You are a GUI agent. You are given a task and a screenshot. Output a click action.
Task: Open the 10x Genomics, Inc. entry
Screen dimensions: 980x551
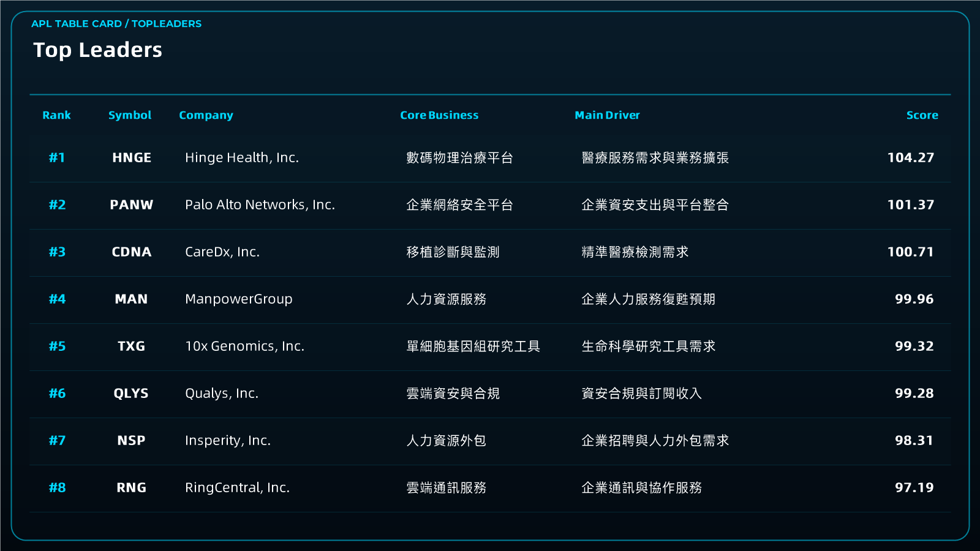click(x=490, y=347)
